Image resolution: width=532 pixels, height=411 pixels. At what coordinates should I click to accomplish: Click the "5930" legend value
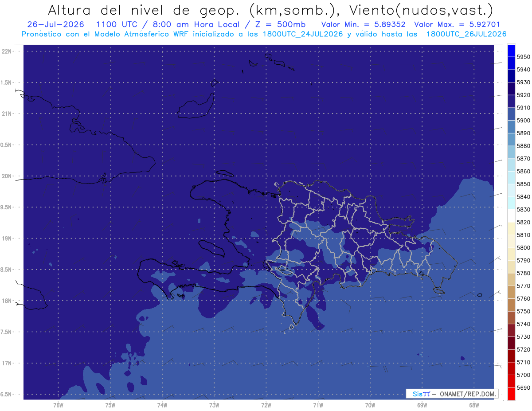coord(523,82)
